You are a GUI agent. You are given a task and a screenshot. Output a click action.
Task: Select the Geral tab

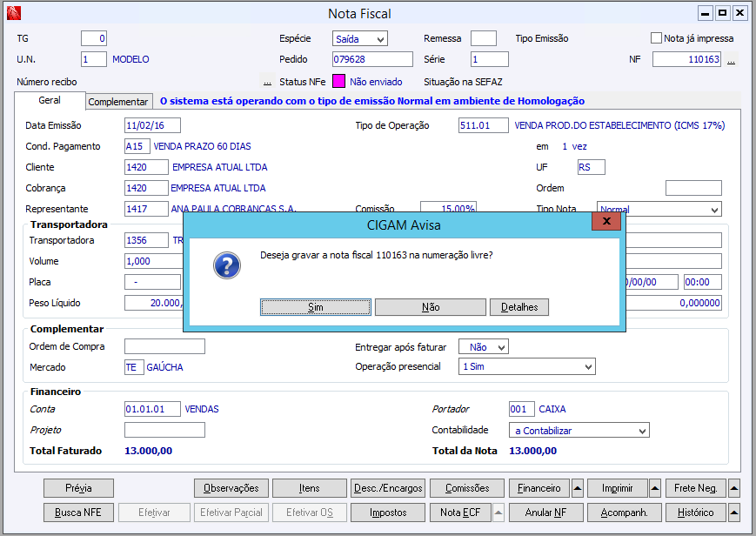pos(50,101)
